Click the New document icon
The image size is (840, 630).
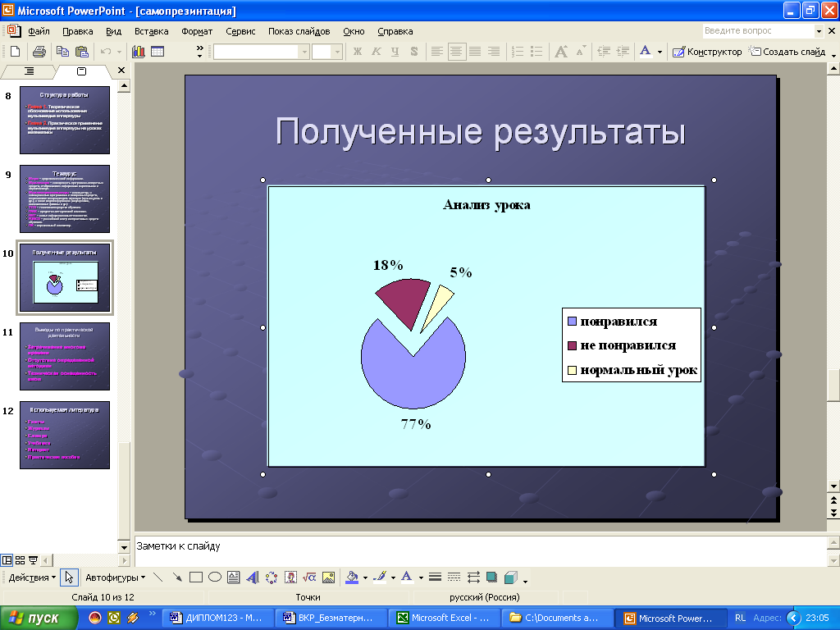coord(15,52)
